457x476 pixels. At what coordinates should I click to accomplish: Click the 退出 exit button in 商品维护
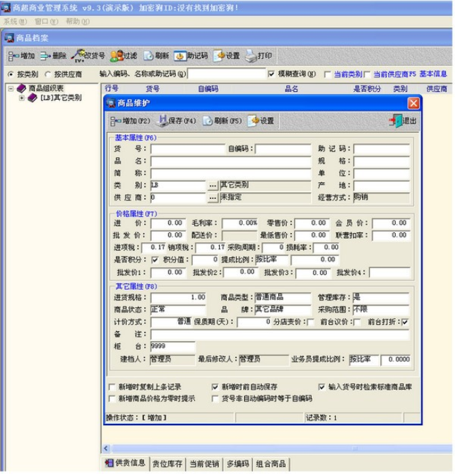[402, 121]
